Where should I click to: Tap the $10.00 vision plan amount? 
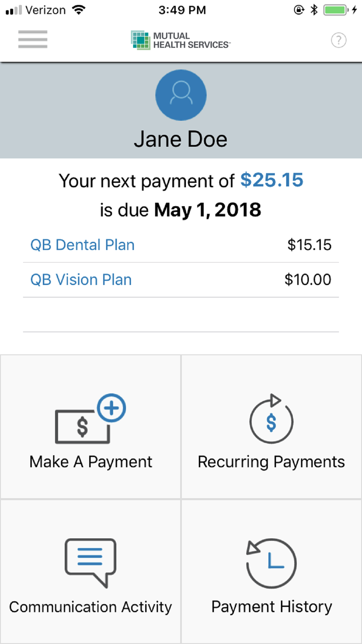(308, 280)
